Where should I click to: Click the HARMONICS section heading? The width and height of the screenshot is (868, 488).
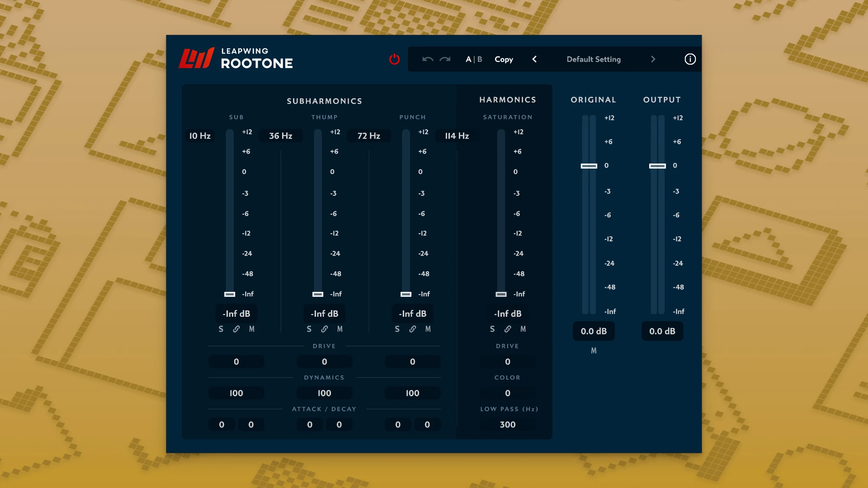[508, 100]
